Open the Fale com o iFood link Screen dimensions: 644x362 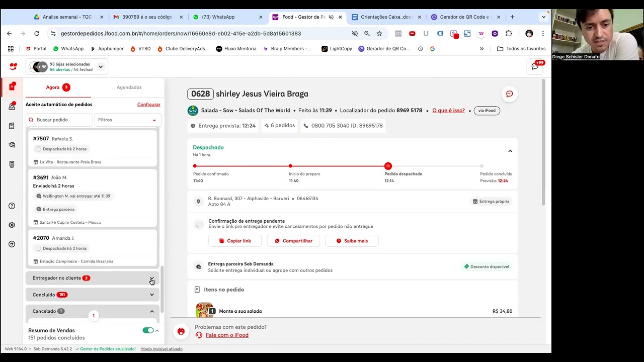pyautogui.click(x=227, y=335)
